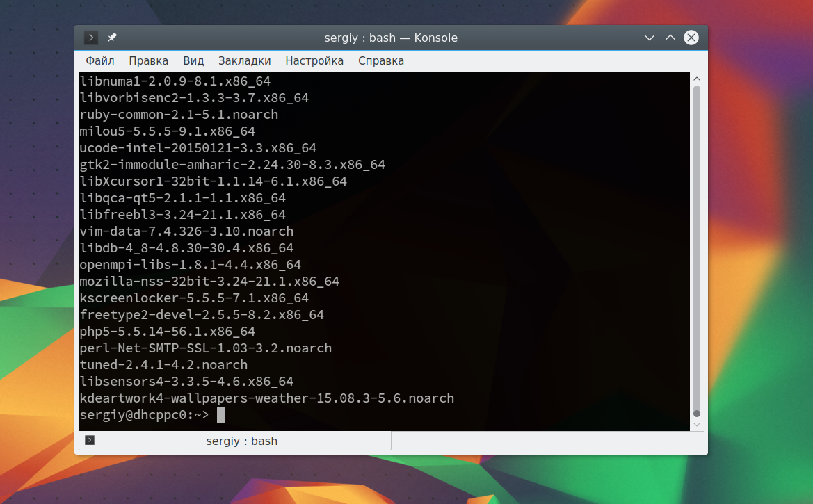The width and height of the screenshot is (813, 504).
Task: Open the Правка menu
Action: (148, 60)
